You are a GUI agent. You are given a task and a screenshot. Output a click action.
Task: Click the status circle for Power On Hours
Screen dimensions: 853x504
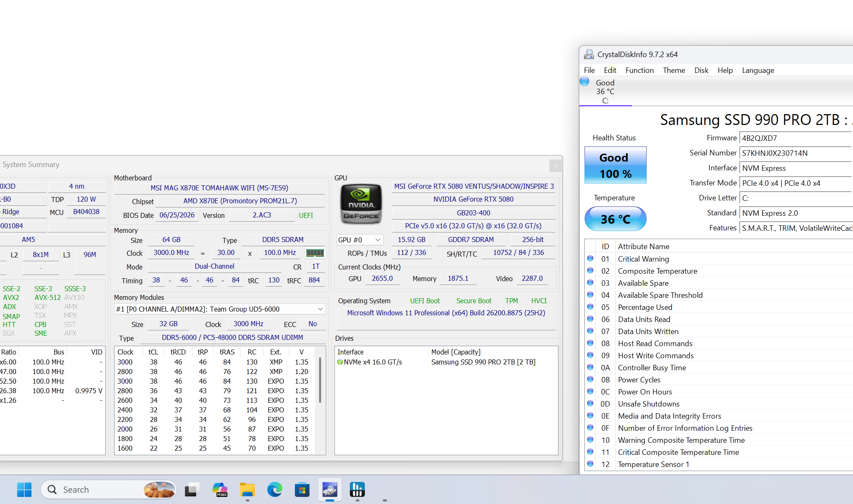(x=590, y=391)
